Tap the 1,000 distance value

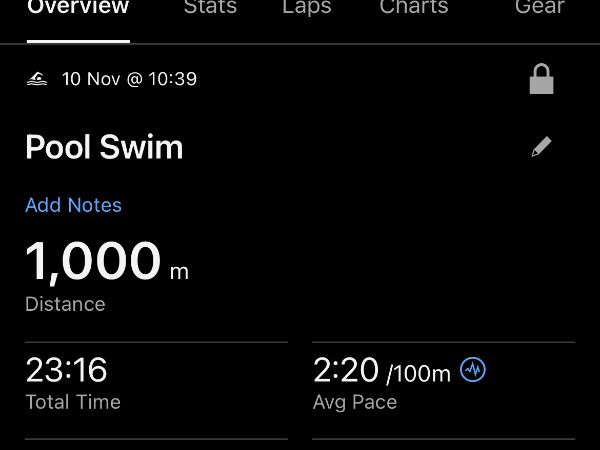[93, 262]
